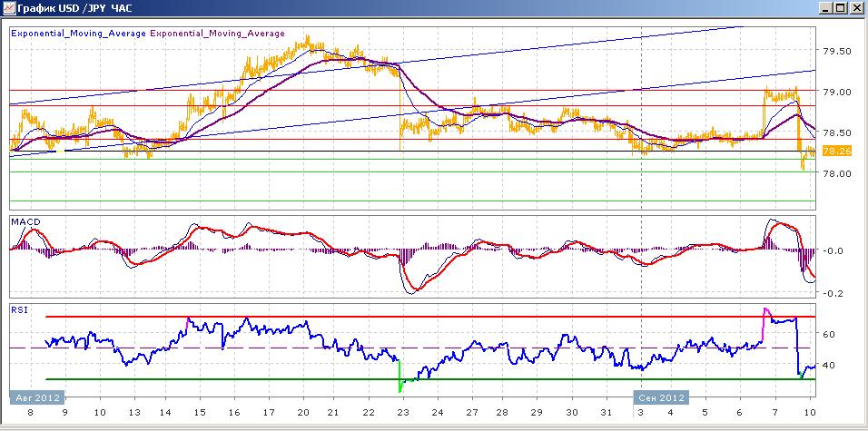Viewport: 868px width, 431px height.
Task: Click date 23 on the time axis
Action: (x=402, y=412)
